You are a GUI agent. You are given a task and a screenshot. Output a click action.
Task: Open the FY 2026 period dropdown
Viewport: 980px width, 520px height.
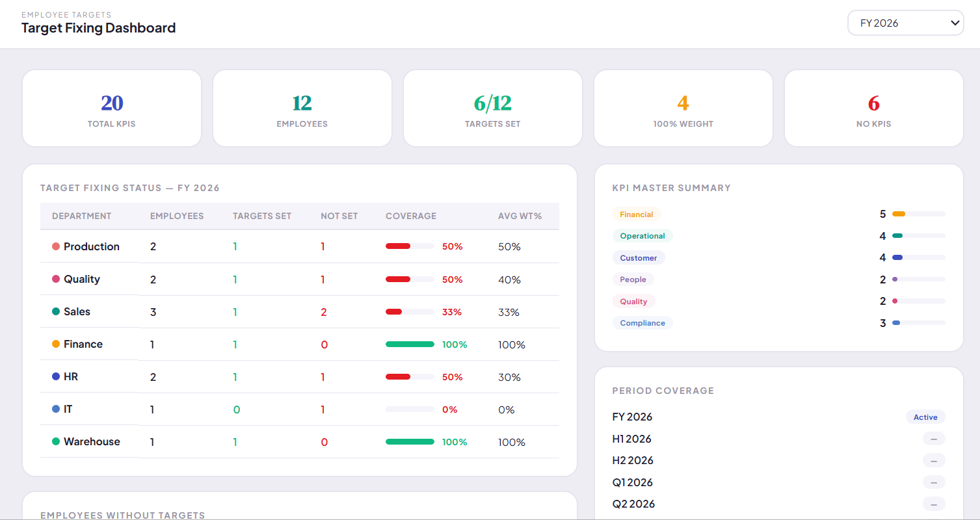tap(905, 23)
